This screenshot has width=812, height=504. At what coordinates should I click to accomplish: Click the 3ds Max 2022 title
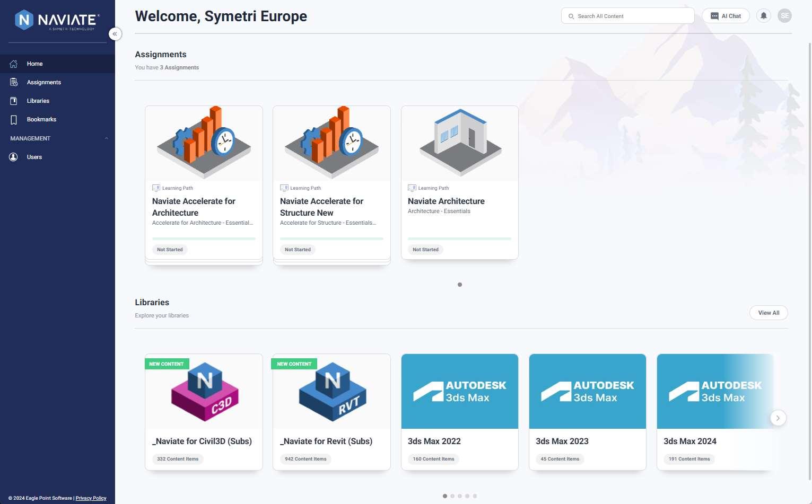(x=434, y=441)
